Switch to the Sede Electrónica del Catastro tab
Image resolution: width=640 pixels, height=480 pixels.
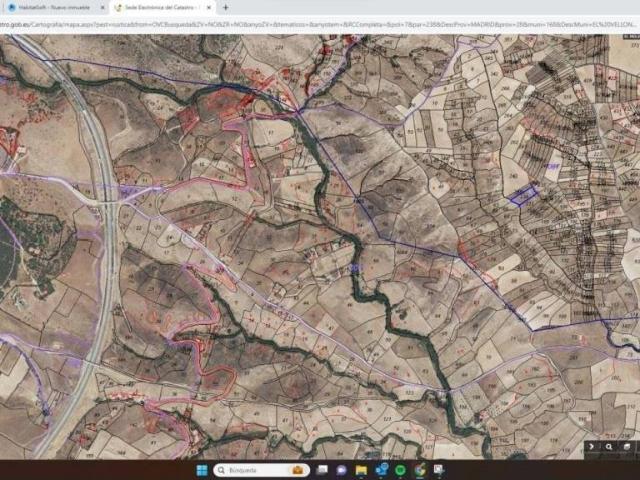[x=160, y=7]
